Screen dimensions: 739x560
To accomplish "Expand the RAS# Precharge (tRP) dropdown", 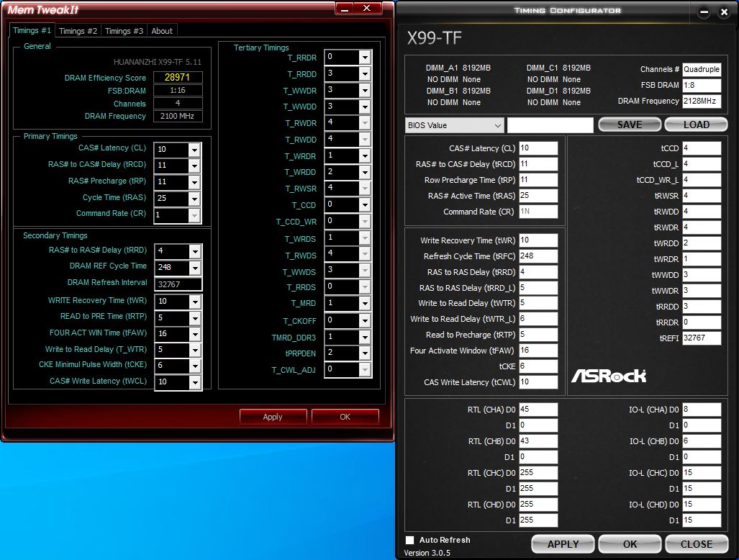I will [194, 182].
